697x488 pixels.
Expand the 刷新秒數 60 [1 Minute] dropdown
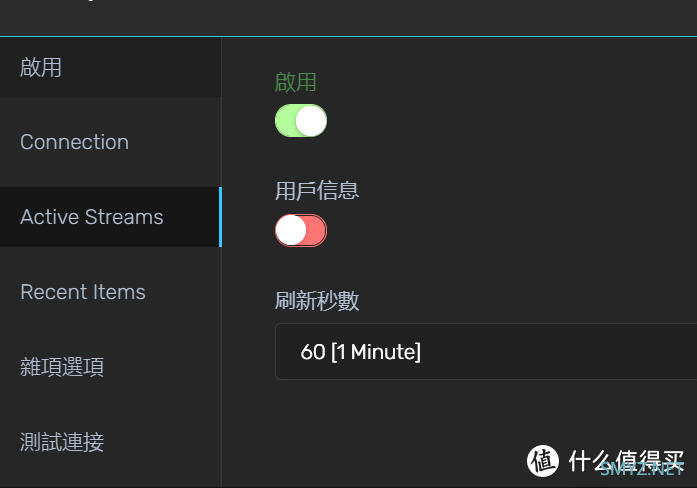coord(486,352)
